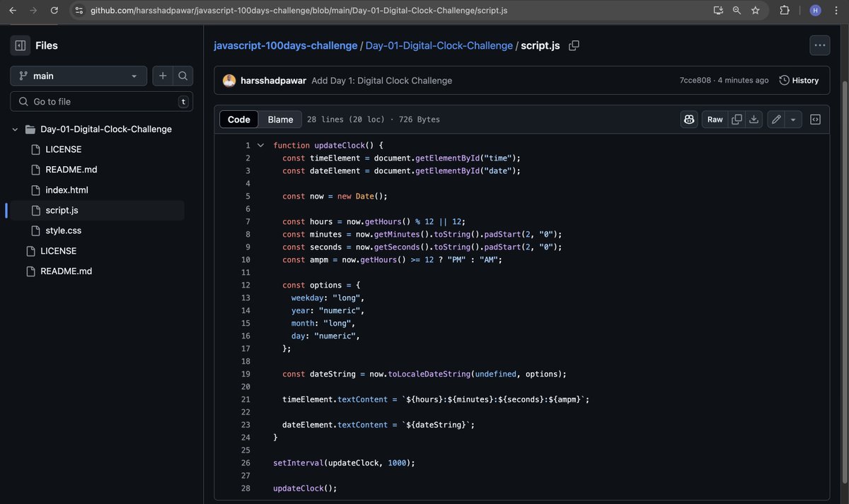The width and height of the screenshot is (849, 504).
Task: Go to Day-01-Digital-Clock-Challenge breadcrumb
Action: click(x=439, y=45)
